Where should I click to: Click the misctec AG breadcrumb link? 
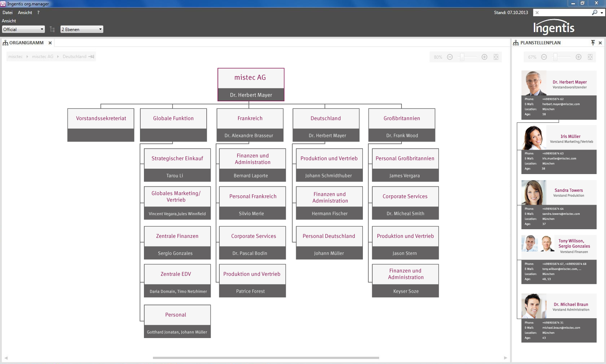click(43, 57)
